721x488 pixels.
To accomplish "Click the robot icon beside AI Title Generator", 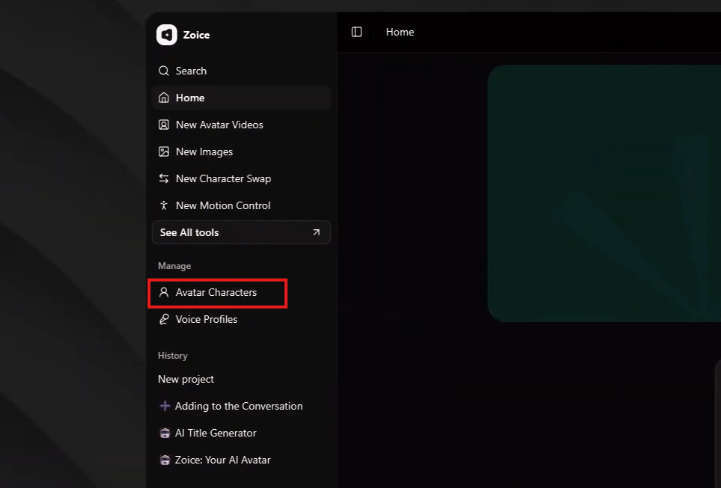I will 165,433.
